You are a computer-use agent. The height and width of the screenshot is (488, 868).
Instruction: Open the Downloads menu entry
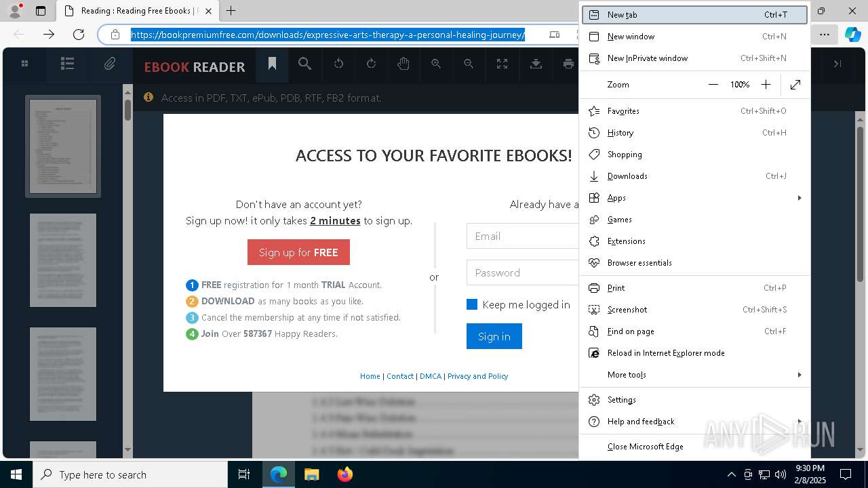tap(695, 176)
